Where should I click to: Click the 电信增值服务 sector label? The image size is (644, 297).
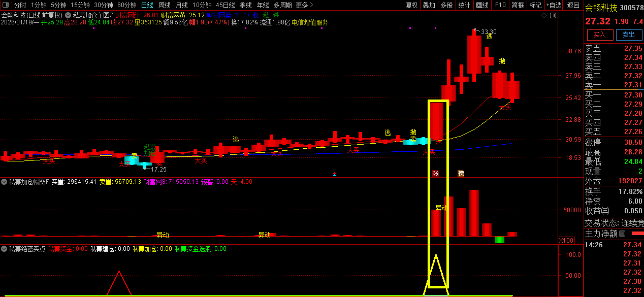coord(310,22)
